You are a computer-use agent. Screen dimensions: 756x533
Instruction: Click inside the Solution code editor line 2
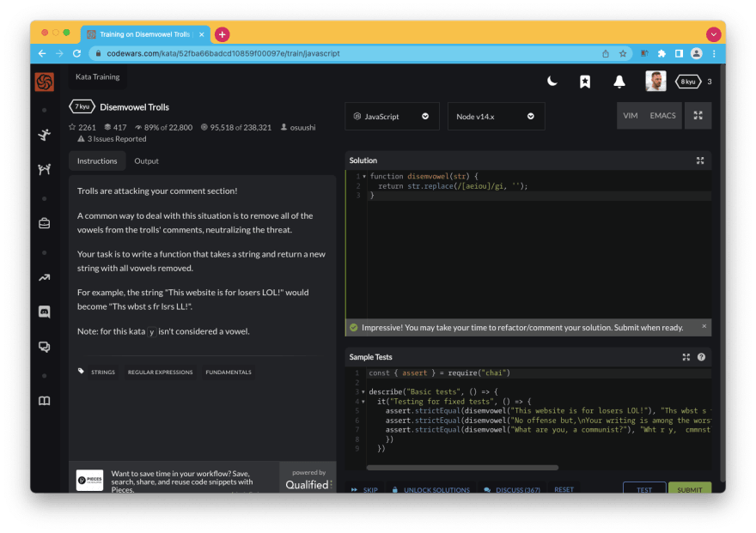tap(539, 186)
